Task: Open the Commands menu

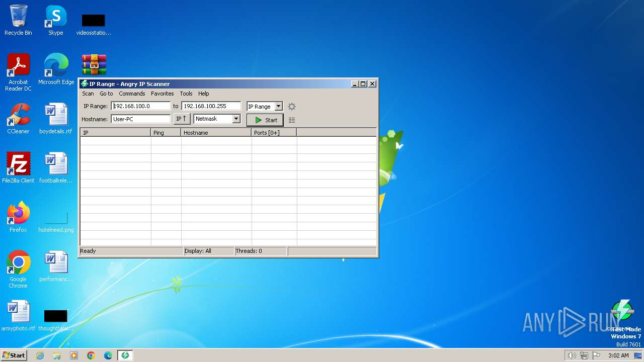Action: point(132,94)
